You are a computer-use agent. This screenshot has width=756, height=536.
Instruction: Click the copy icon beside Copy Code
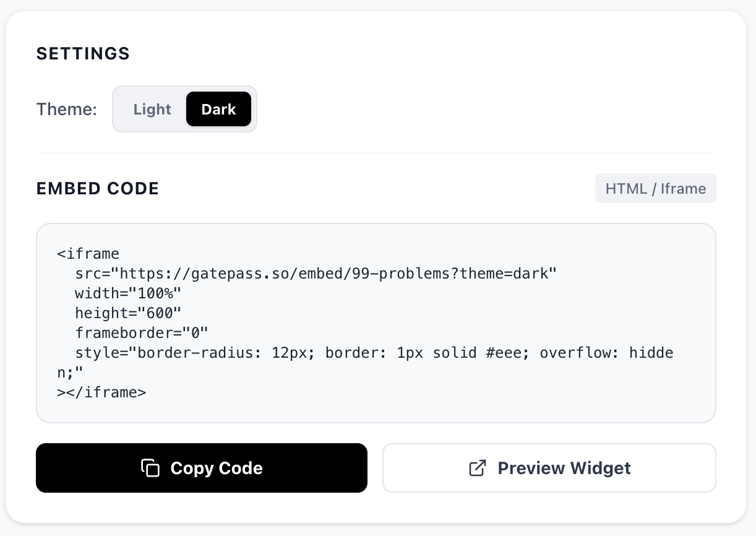150,468
